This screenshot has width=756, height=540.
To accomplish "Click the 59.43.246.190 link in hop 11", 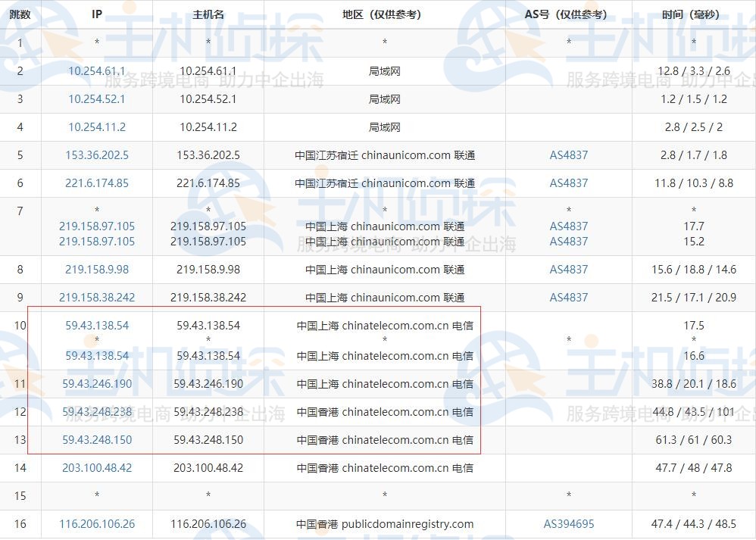I will pyautogui.click(x=96, y=384).
